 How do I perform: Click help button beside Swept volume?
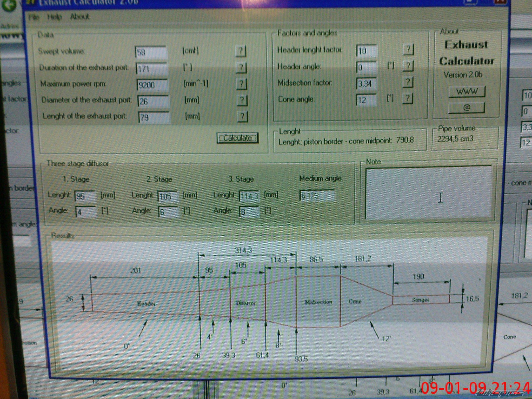(x=241, y=51)
